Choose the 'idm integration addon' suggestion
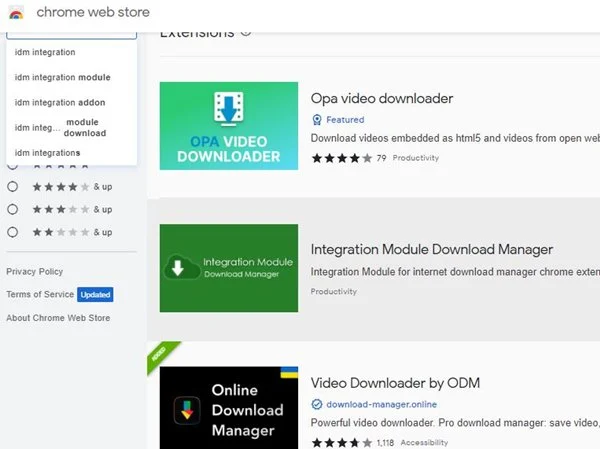 click(x=72, y=103)
